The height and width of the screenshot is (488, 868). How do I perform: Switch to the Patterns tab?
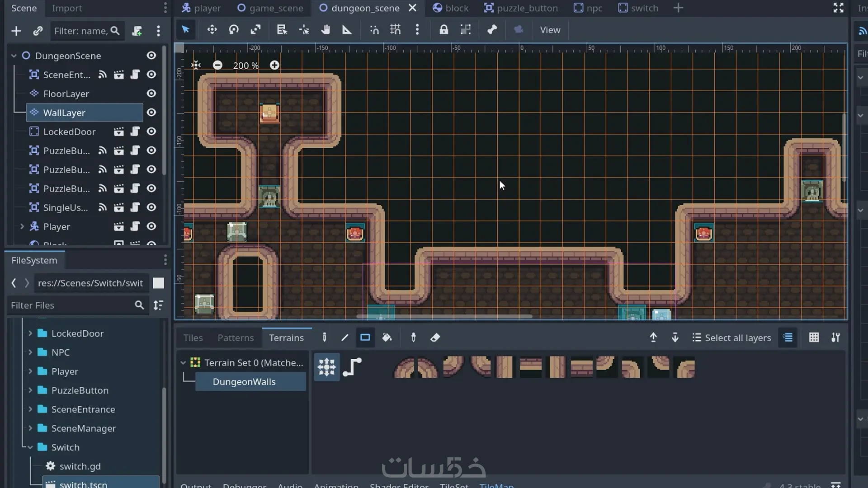pyautogui.click(x=235, y=338)
